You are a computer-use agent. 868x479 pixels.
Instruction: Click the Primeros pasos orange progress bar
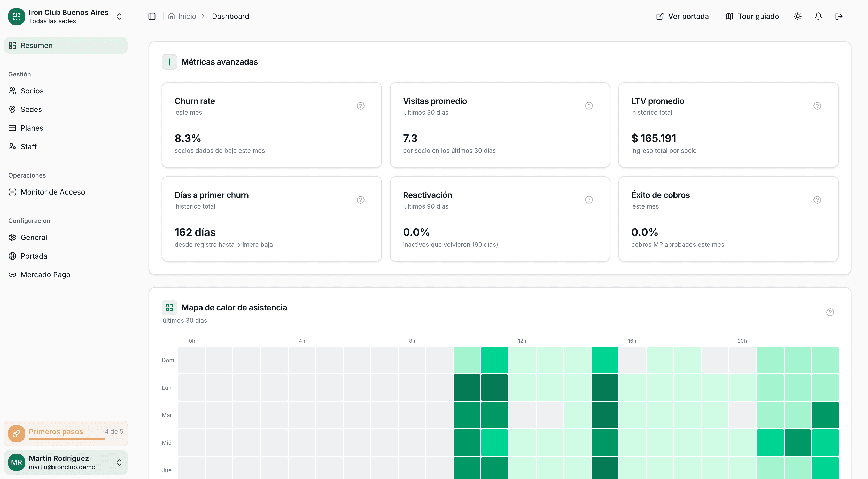pyautogui.click(x=67, y=439)
